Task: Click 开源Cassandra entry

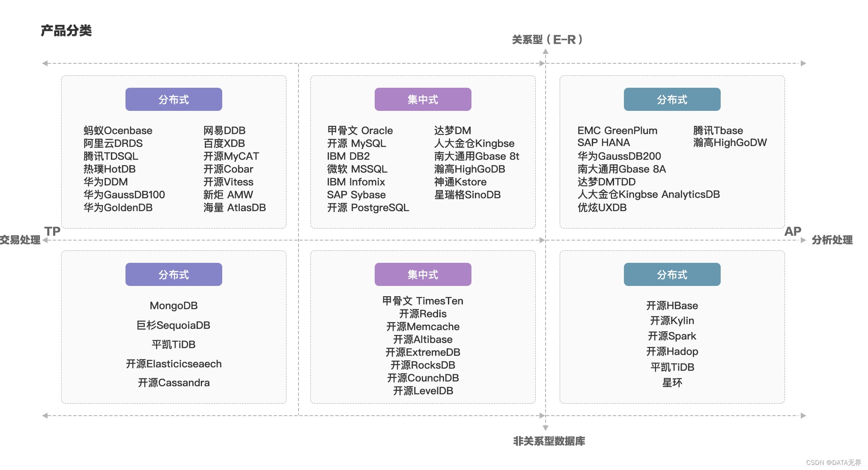Action: 174,383
